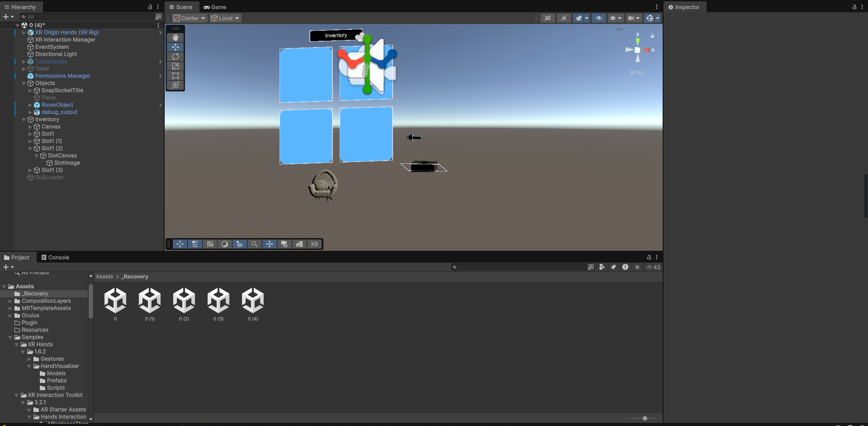
Task: Click the Hierarchy create plus button
Action: pyautogui.click(x=8, y=17)
